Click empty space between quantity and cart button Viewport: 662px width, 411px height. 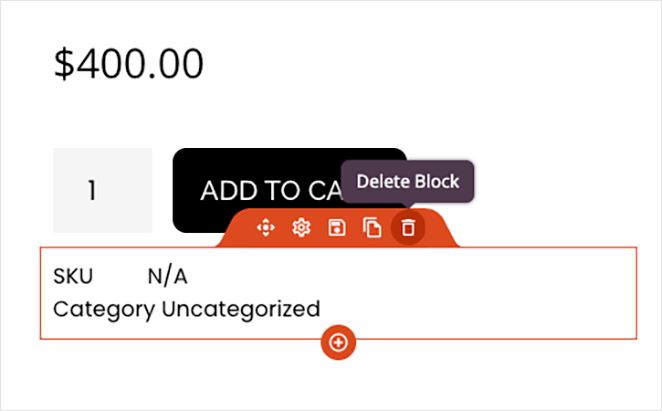click(x=162, y=190)
